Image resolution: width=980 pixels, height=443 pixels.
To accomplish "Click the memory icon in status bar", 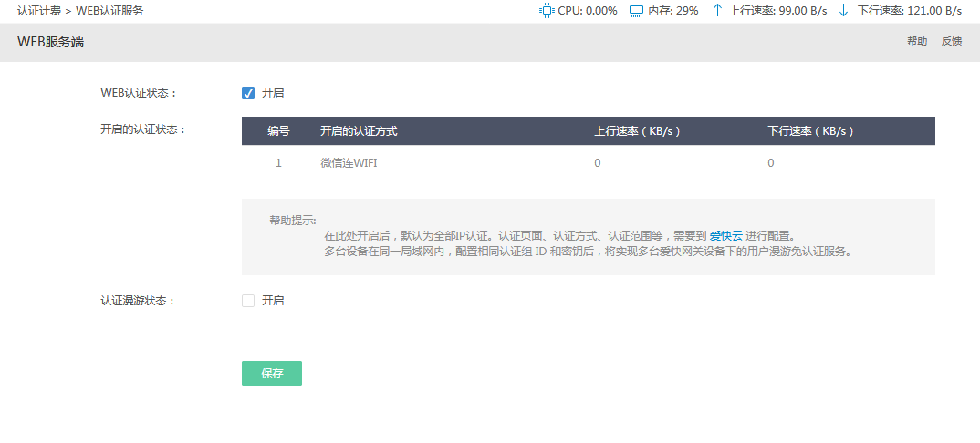I will 636,11.
